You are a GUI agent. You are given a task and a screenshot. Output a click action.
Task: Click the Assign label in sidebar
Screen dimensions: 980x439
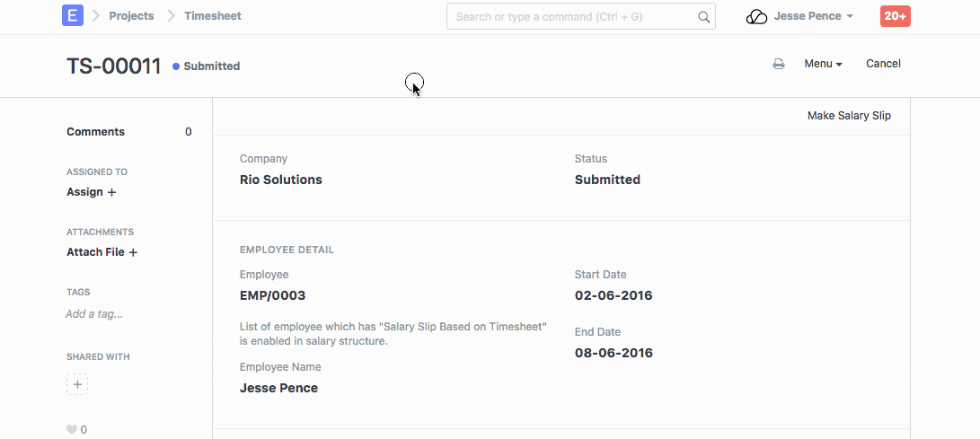point(84,192)
